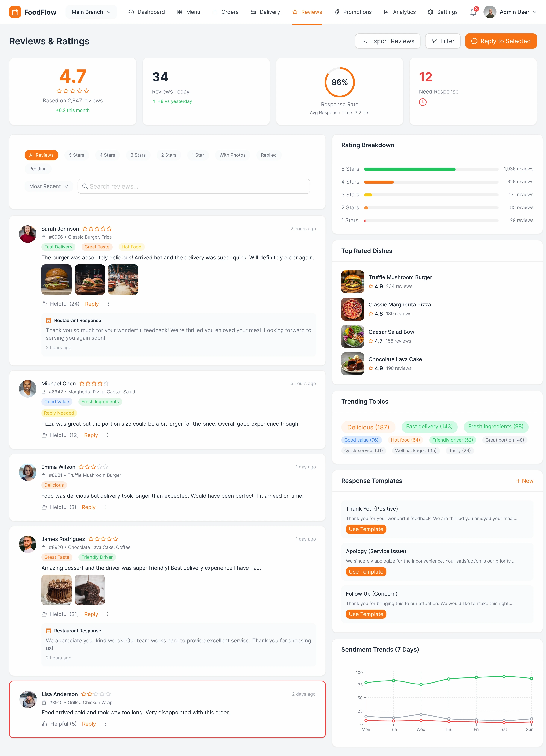Open the Most Recent sort dropdown
Viewport: 546px width, 756px height.
click(49, 186)
